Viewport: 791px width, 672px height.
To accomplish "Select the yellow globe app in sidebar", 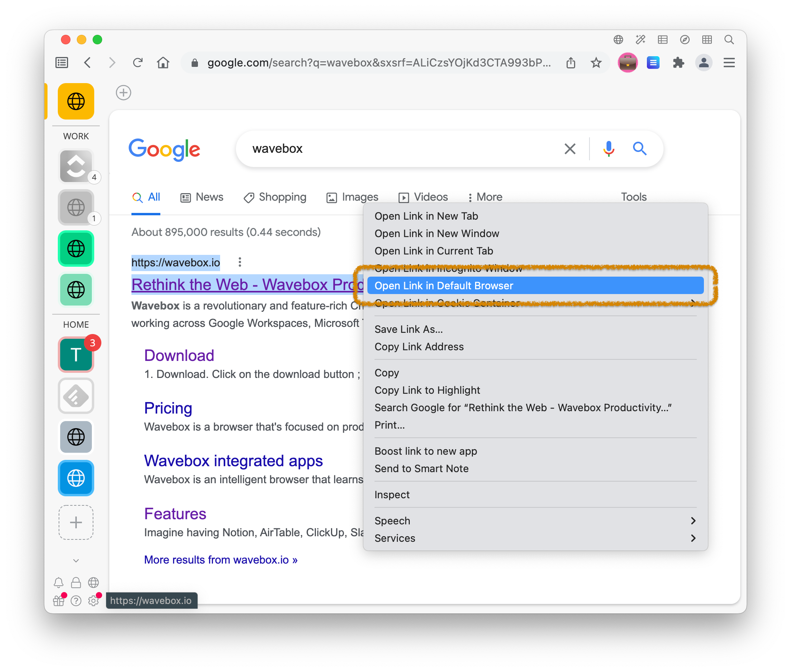I will [x=76, y=101].
